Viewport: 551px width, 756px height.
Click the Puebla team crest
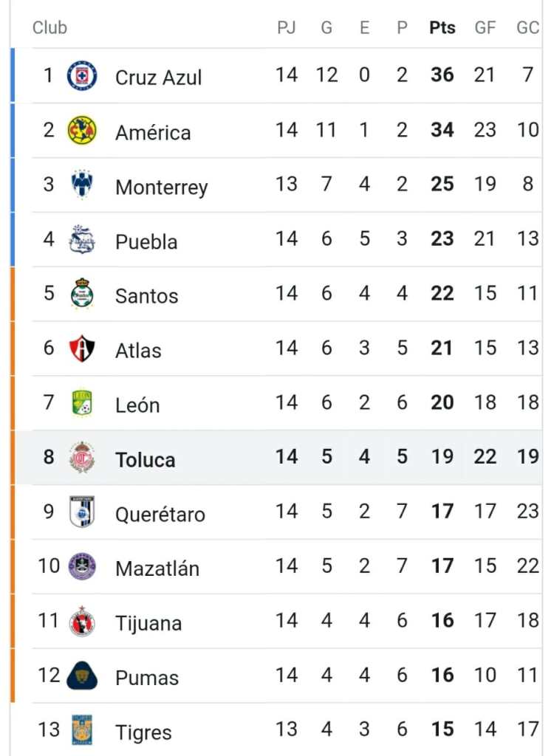81,239
